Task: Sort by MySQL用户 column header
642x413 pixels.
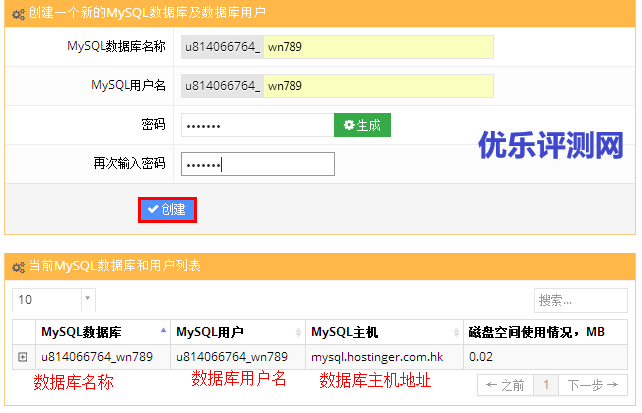Action: point(234,332)
